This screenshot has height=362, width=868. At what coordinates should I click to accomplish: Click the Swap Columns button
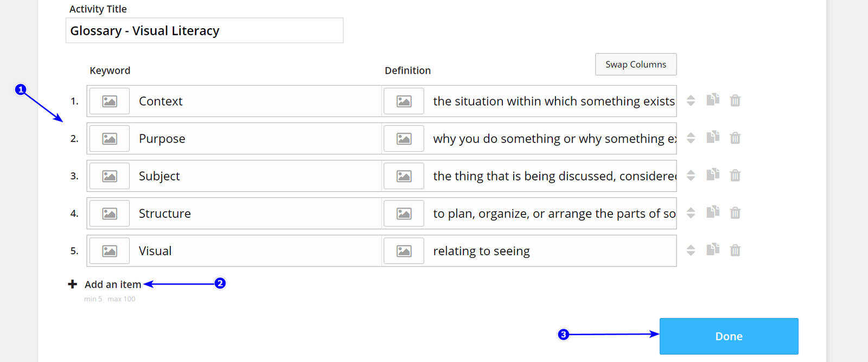click(635, 64)
